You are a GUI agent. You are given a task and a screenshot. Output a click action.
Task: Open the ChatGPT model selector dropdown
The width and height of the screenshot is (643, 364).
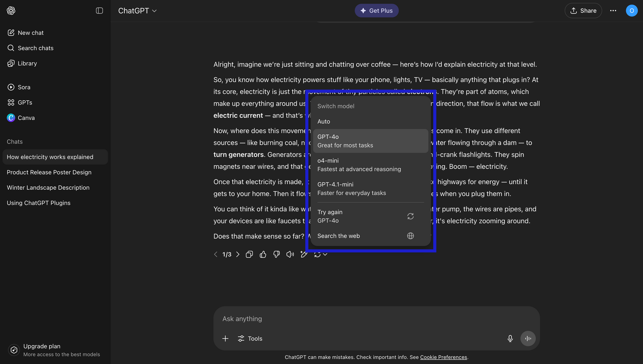(138, 11)
